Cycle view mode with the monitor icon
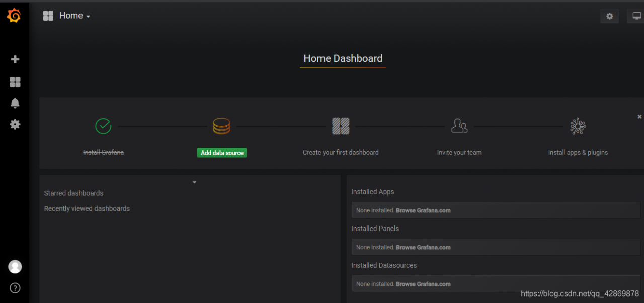 (635, 16)
